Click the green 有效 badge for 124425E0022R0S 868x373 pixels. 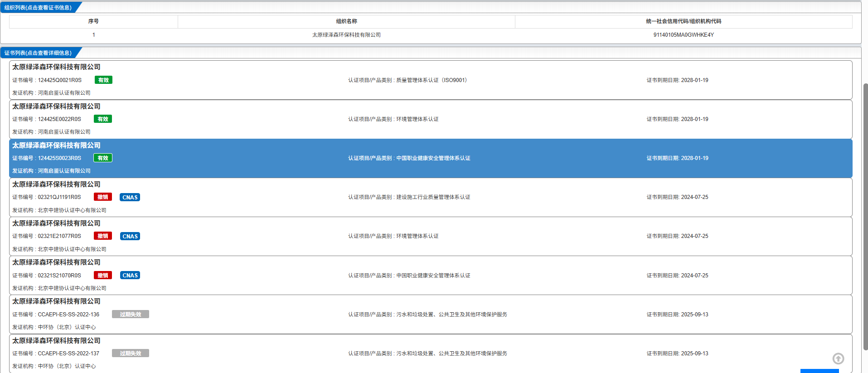pyautogui.click(x=103, y=119)
